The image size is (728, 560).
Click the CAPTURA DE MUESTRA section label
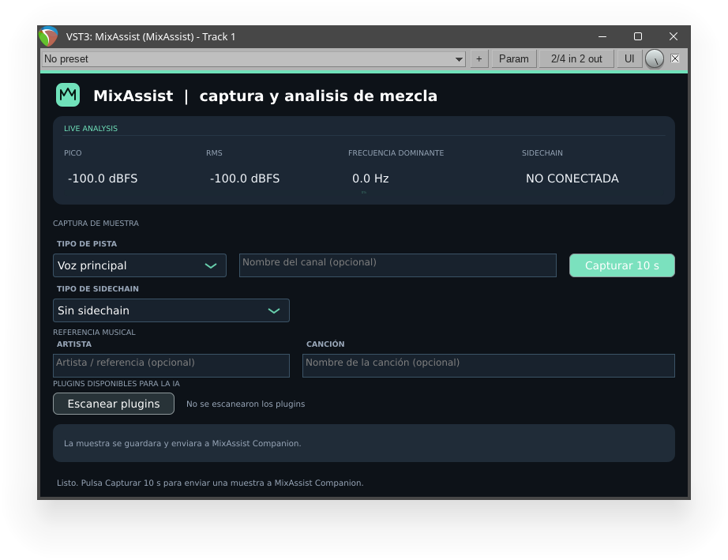click(x=96, y=224)
